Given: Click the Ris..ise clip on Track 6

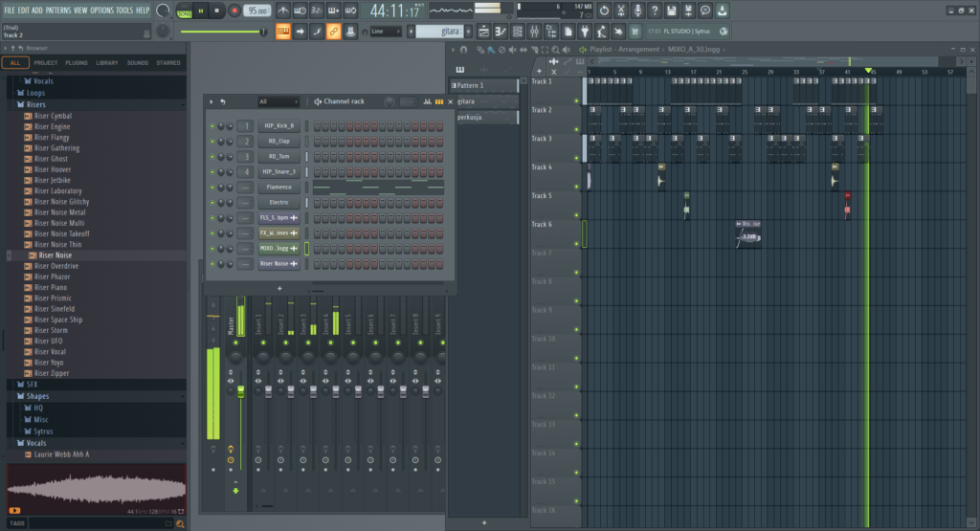Looking at the screenshot, I should [x=748, y=232].
